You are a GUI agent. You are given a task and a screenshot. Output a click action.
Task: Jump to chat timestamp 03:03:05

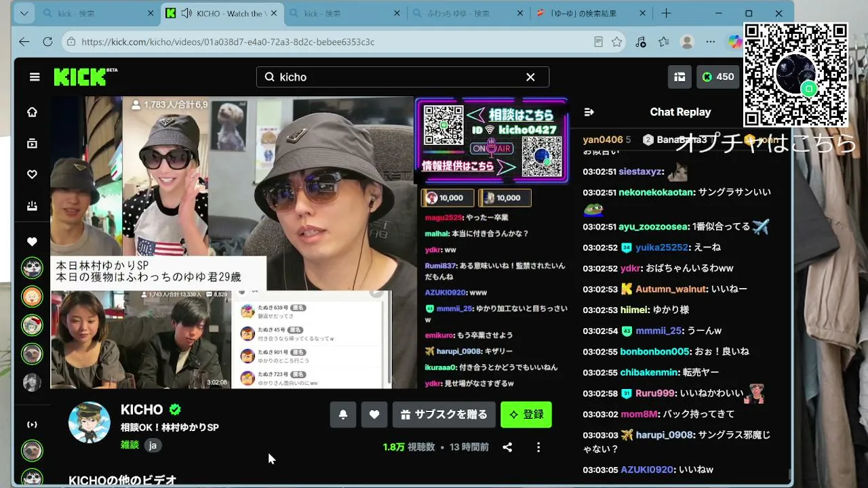click(x=600, y=470)
